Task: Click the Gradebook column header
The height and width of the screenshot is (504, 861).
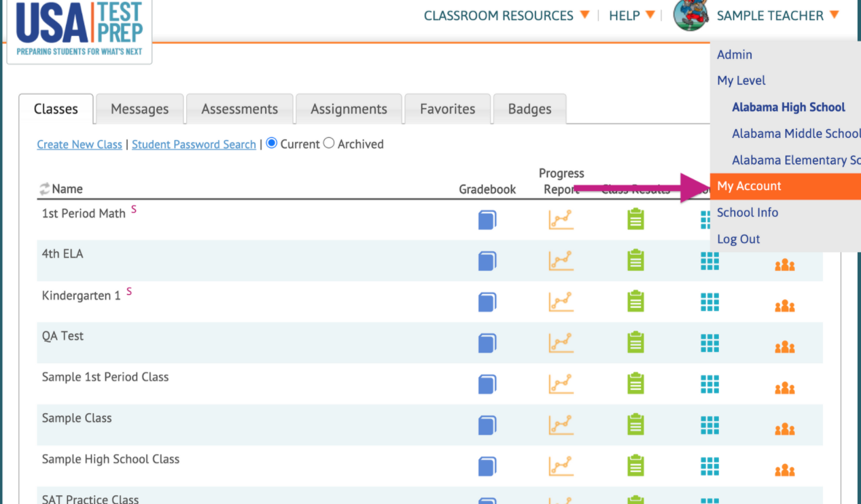Action: [x=487, y=190]
